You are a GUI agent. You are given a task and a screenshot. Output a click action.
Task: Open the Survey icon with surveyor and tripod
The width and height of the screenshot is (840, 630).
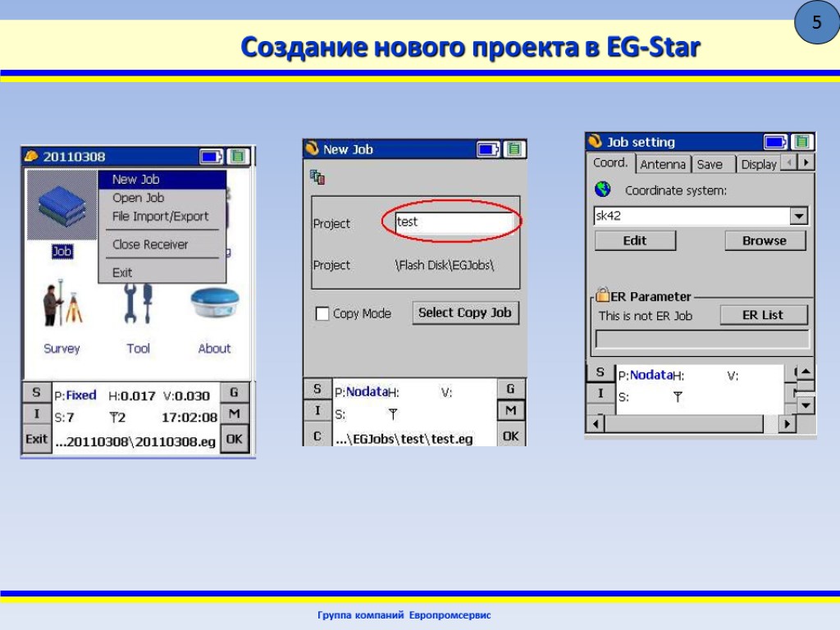pos(62,304)
